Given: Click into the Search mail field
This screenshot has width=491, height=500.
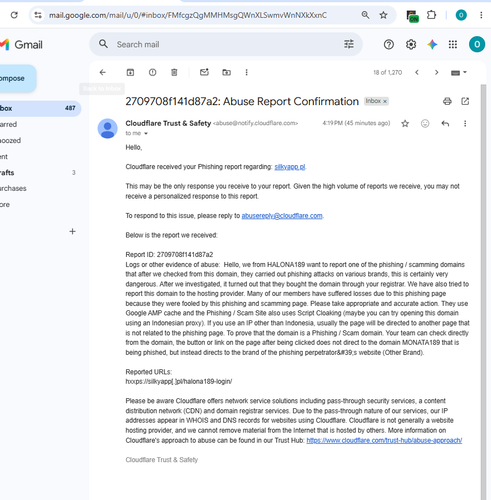Looking at the screenshot, I should point(227,44).
